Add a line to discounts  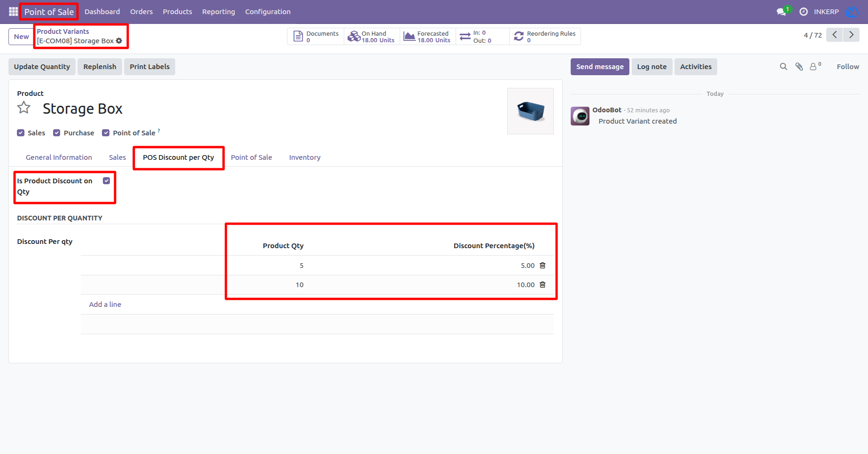pos(105,305)
